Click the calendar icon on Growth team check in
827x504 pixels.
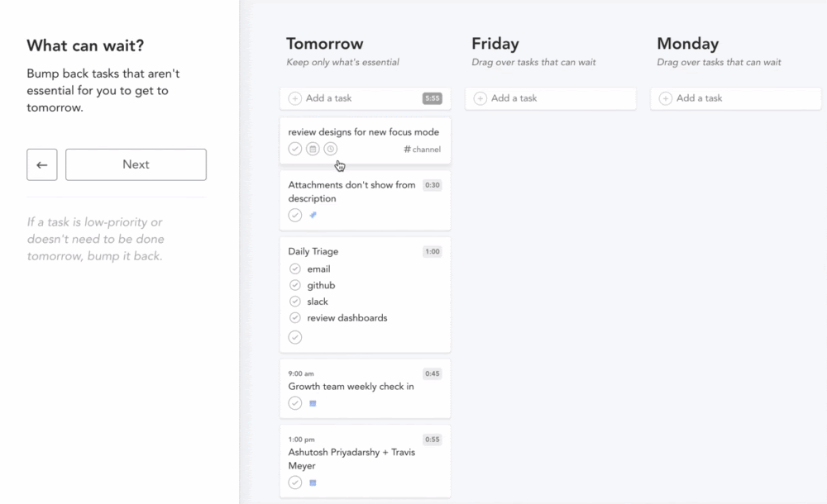click(313, 403)
